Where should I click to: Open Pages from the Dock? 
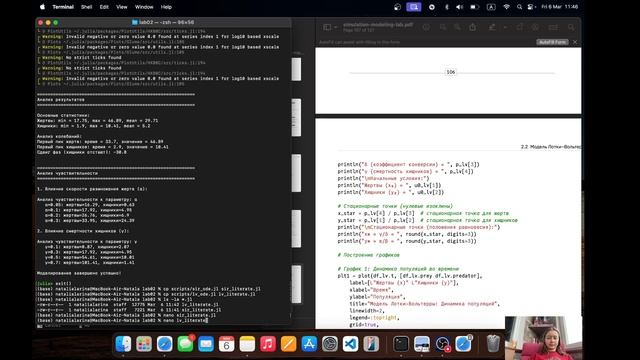click(288, 344)
